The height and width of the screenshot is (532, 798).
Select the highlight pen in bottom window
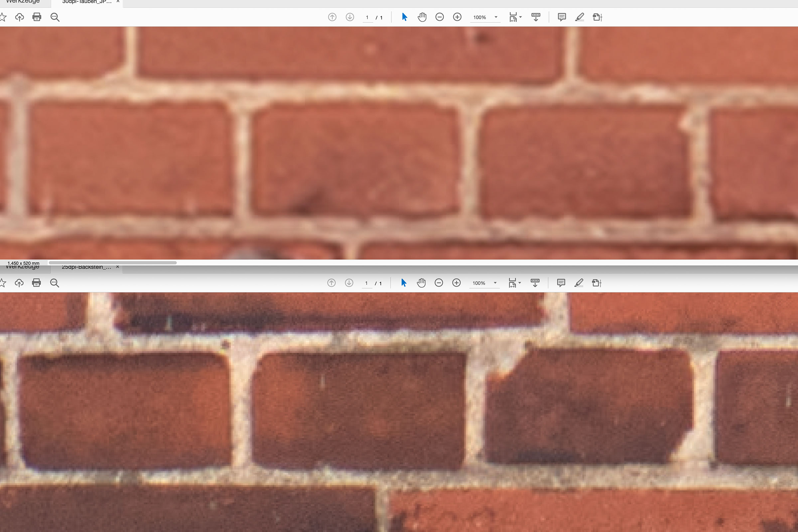click(579, 283)
